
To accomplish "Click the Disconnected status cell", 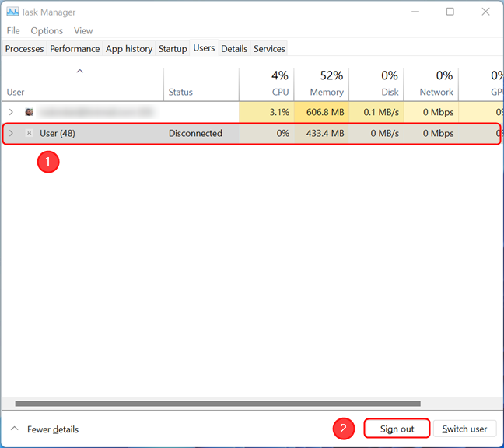I will click(195, 133).
